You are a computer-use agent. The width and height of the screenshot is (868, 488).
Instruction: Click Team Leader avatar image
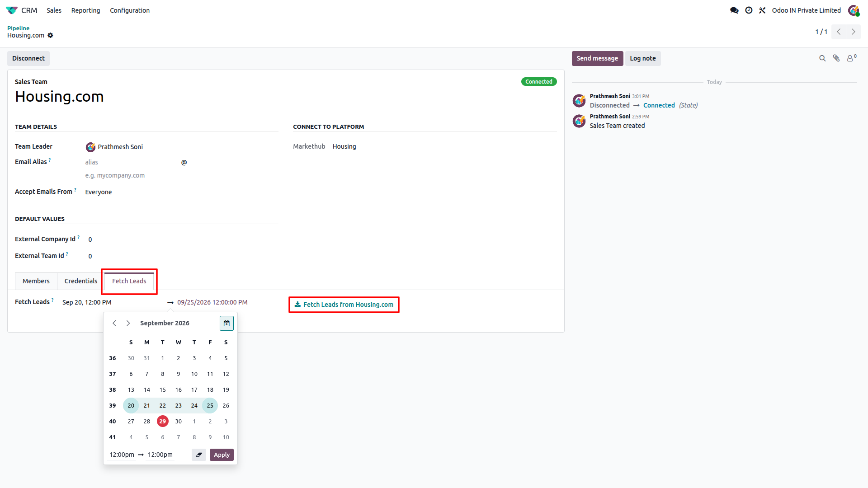pos(90,147)
